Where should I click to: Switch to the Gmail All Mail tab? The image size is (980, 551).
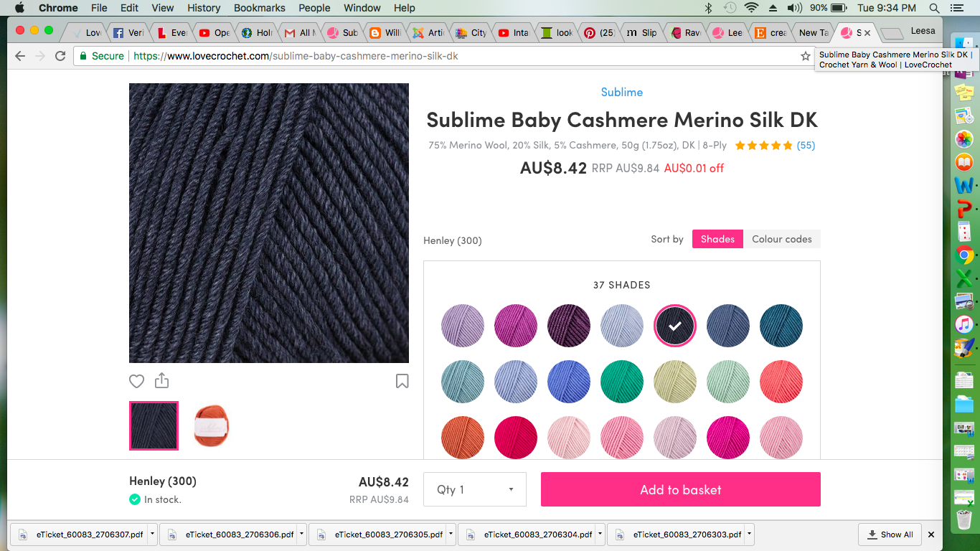(299, 32)
